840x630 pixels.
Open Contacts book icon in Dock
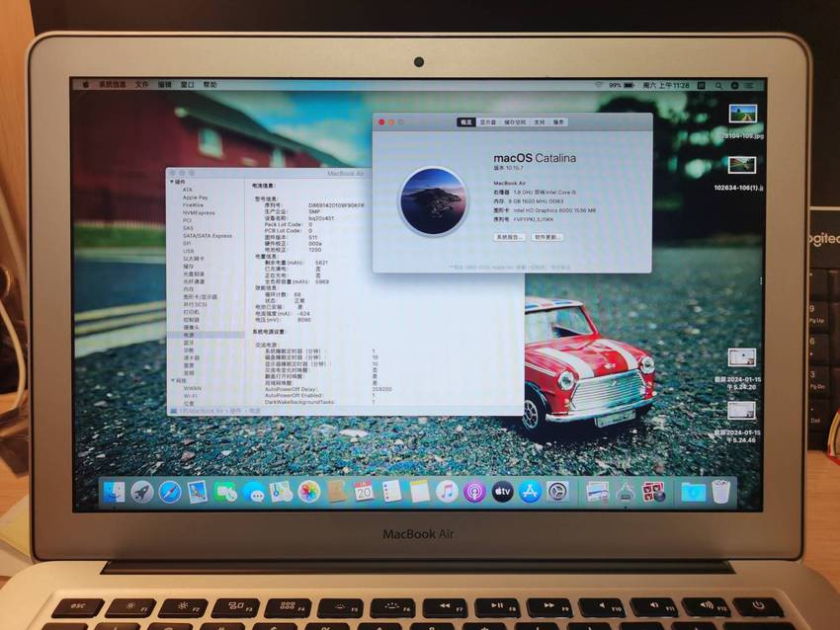pyautogui.click(x=337, y=492)
